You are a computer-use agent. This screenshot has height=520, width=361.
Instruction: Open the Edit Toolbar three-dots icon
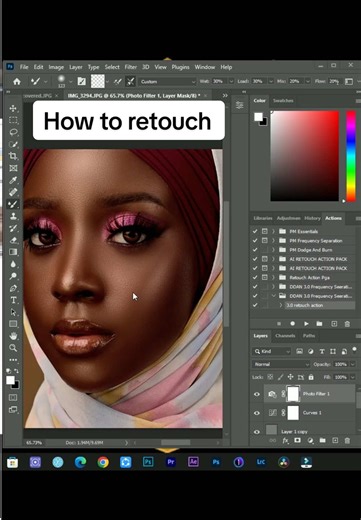[13, 360]
